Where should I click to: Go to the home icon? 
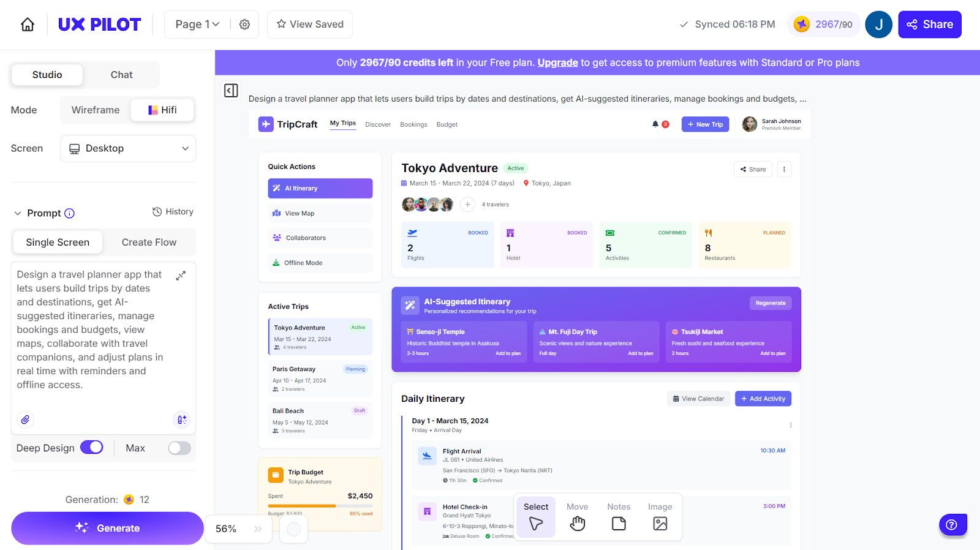pyautogui.click(x=28, y=24)
